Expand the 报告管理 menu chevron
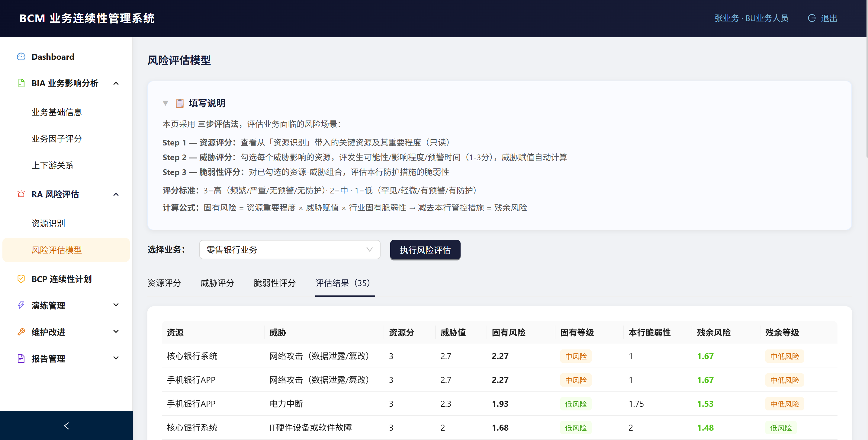The image size is (868, 440). pyautogui.click(x=116, y=358)
